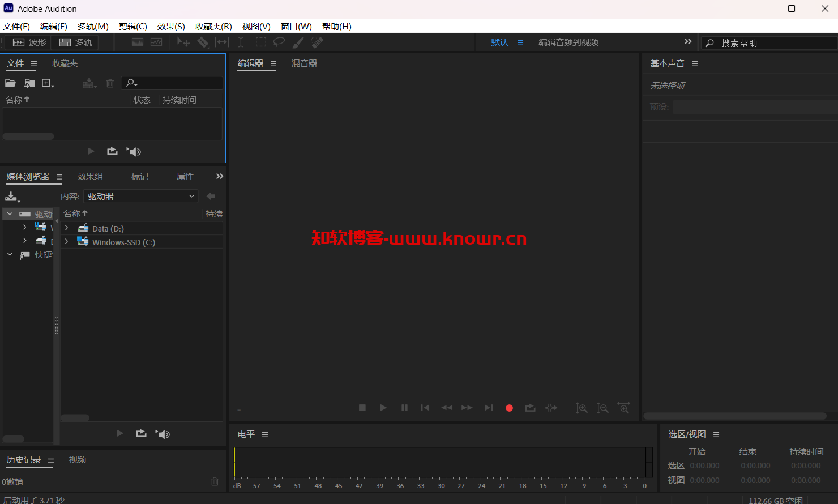Pause playback in the editor transport
838x504 pixels.
click(x=404, y=408)
